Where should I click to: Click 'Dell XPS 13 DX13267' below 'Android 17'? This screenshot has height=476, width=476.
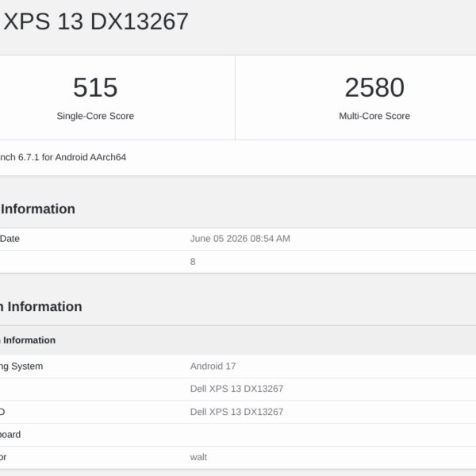click(x=236, y=389)
